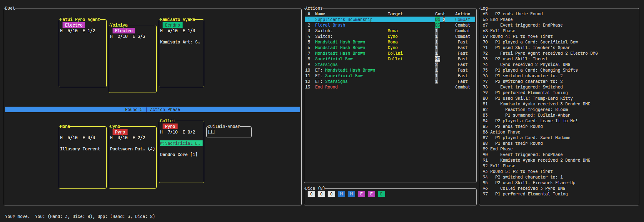644x222 pixels.
Task: Click the W:Sacrificial B… weapon tag on Collei
Action: 181,143
